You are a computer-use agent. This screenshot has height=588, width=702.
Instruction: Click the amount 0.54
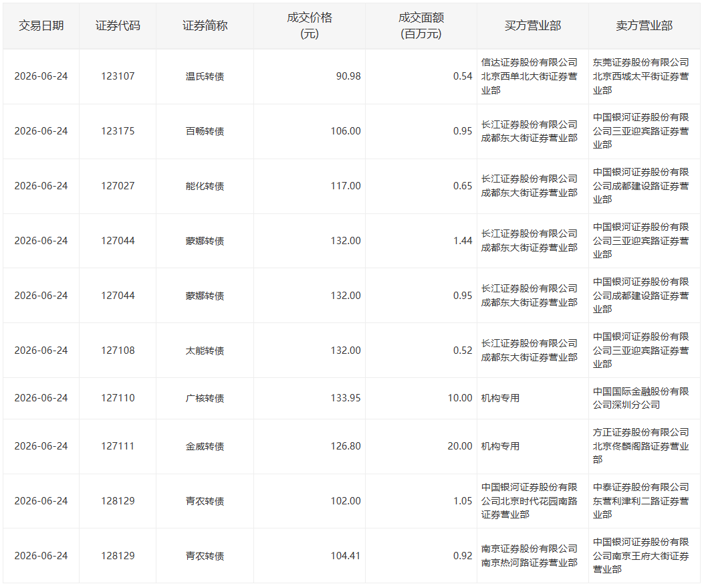tap(463, 76)
